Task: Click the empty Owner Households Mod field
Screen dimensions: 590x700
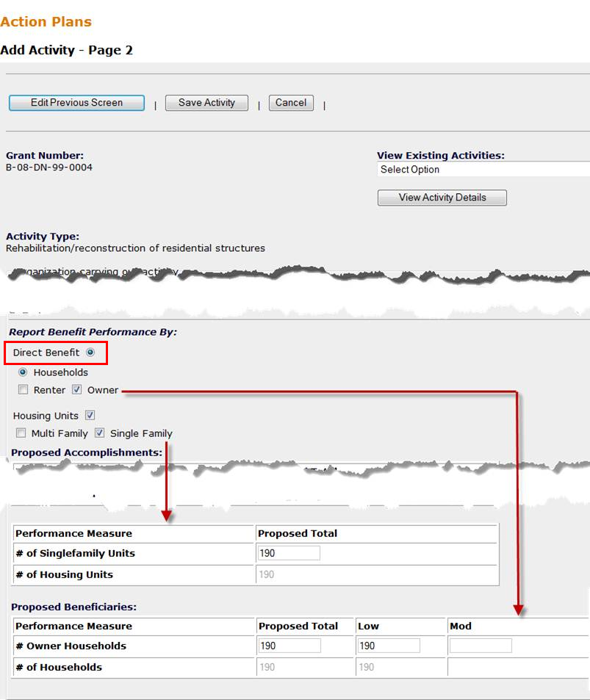Action: click(x=481, y=646)
